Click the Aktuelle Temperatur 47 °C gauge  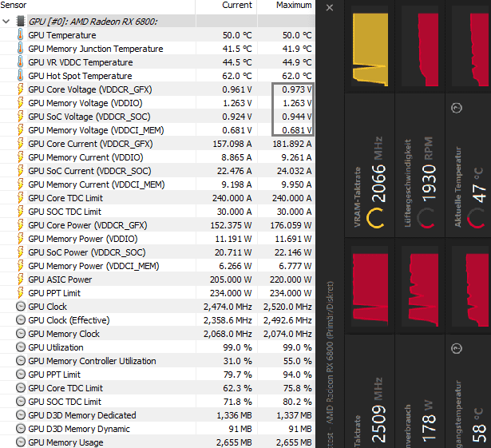[476, 218]
